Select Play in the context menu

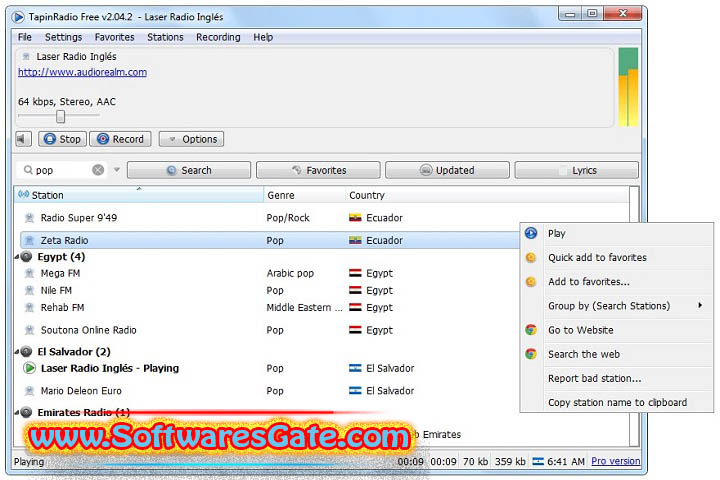point(617,233)
